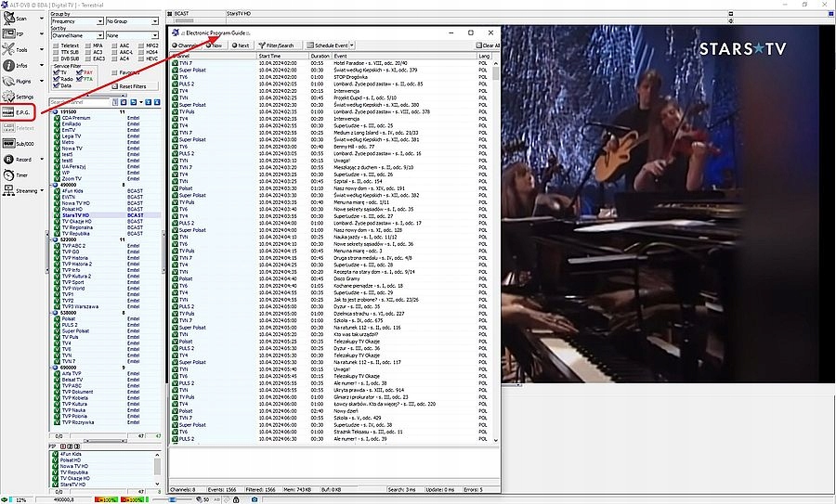Enable the Favorites checkbox

(114, 72)
